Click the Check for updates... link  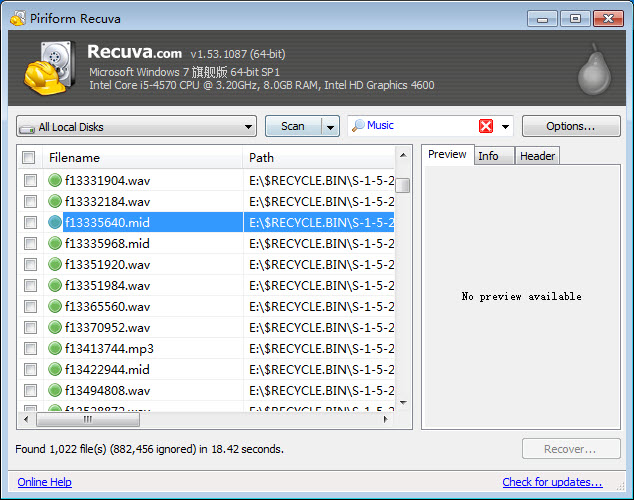pos(552,482)
